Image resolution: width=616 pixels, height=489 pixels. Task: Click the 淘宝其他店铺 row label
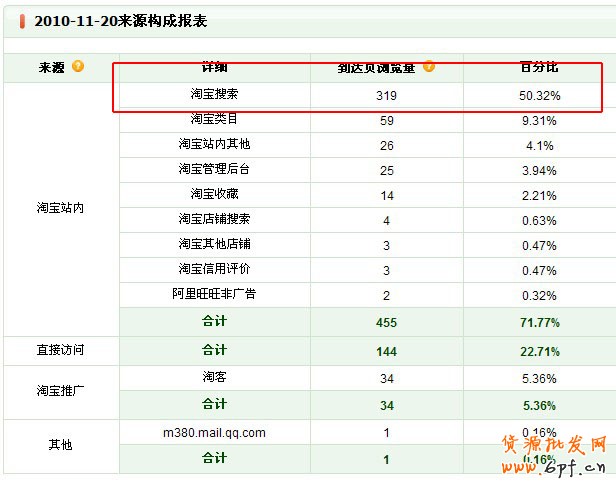[x=214, y=245]
